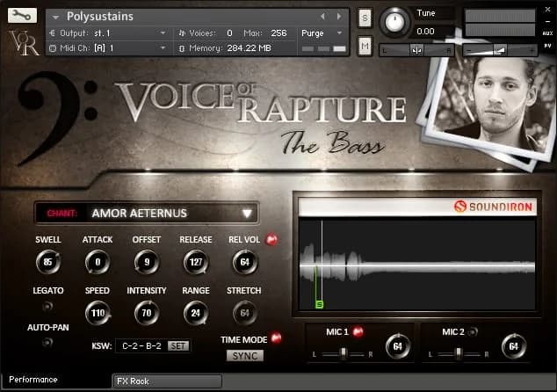Viewport: 557px width, 392px height.
Task: Toggle the Time Mode red LED
Action: click(x=276, y=338)
